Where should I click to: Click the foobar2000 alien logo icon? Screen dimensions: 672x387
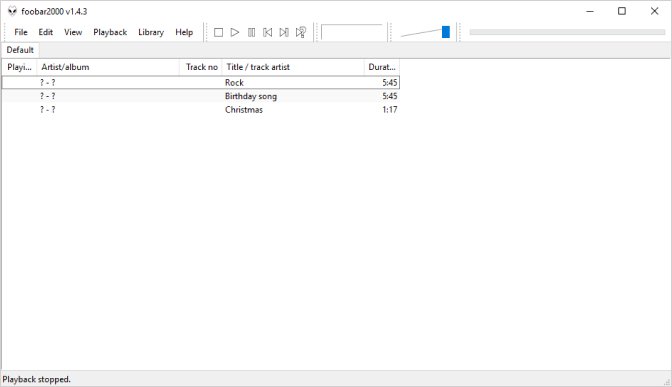click(x=12, y=11)
